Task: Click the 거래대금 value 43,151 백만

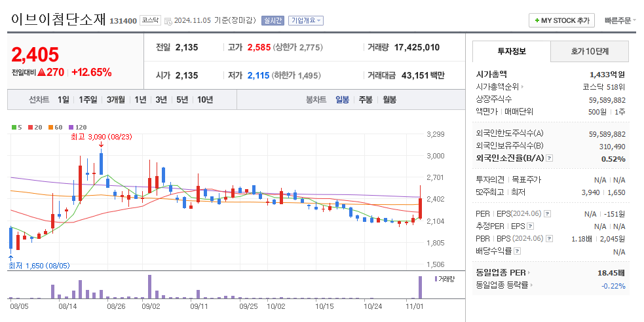Action: pyautogui.click(x=423, y=75)
